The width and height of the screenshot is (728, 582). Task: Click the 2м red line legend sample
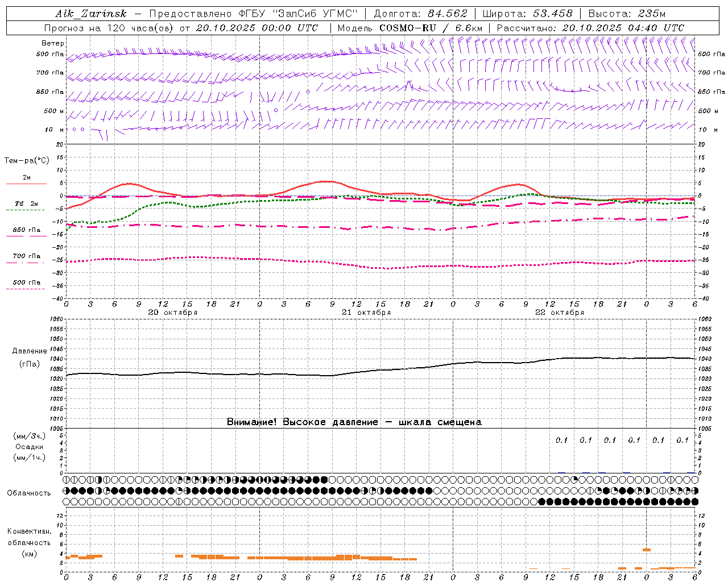tap(26, 184)
